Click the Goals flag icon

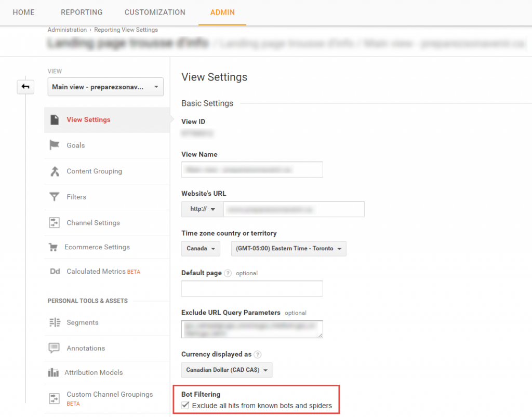click(x=54, y=145)
